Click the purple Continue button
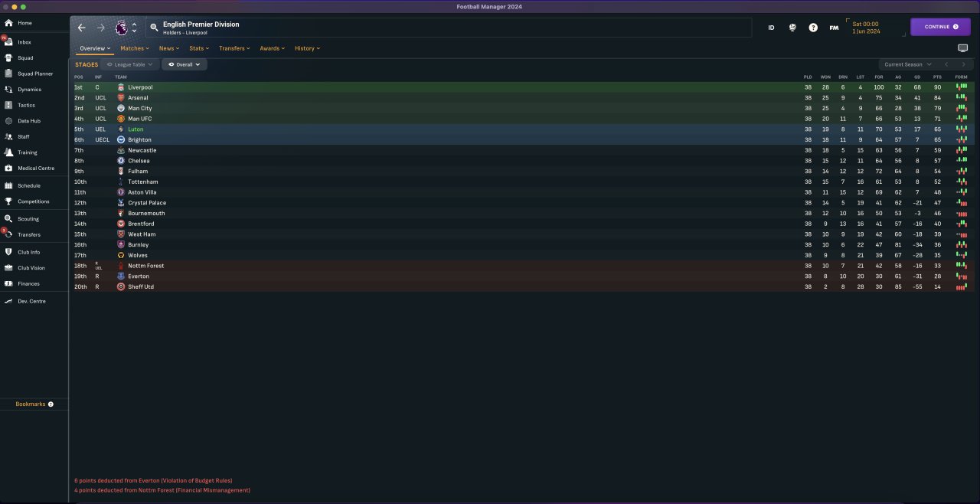Viewport: 980px width, 504px height. (x=940, y=27)
